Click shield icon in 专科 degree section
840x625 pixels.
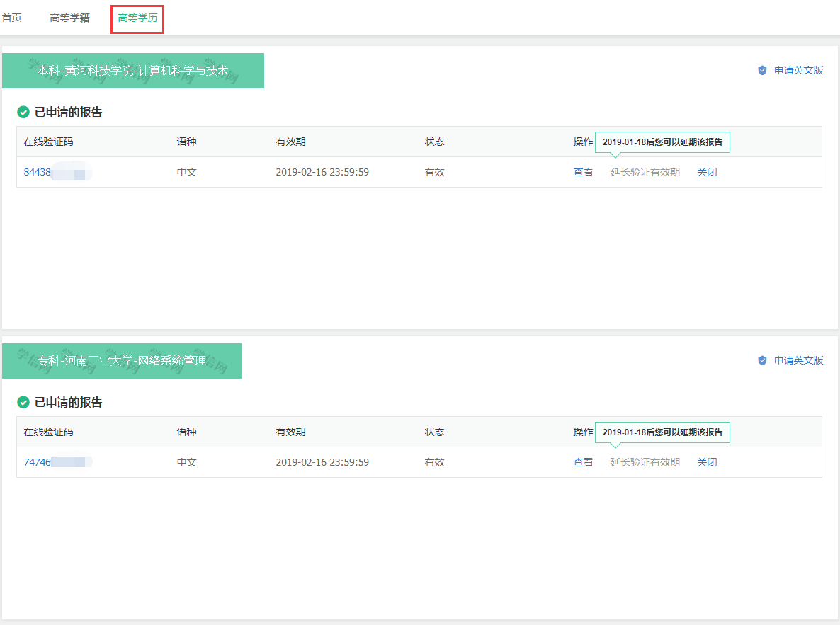(x=762, y=360)
